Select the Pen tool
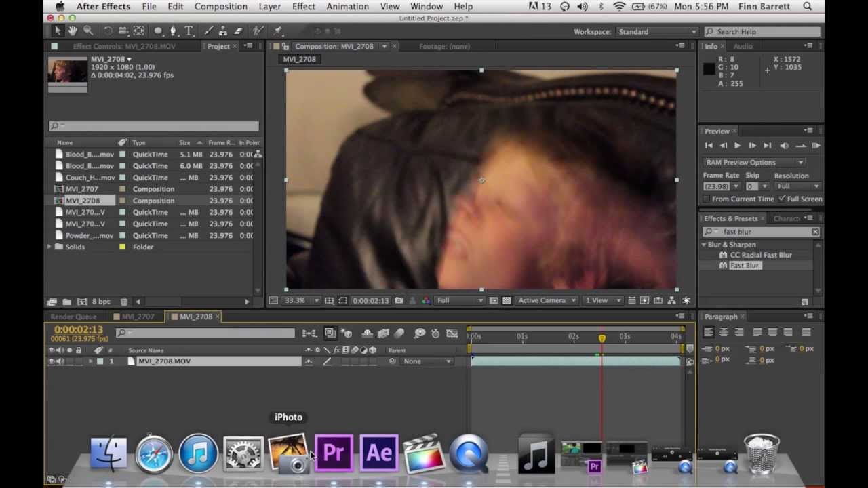Viewport: 868px width, 488px height. point(174,31)
